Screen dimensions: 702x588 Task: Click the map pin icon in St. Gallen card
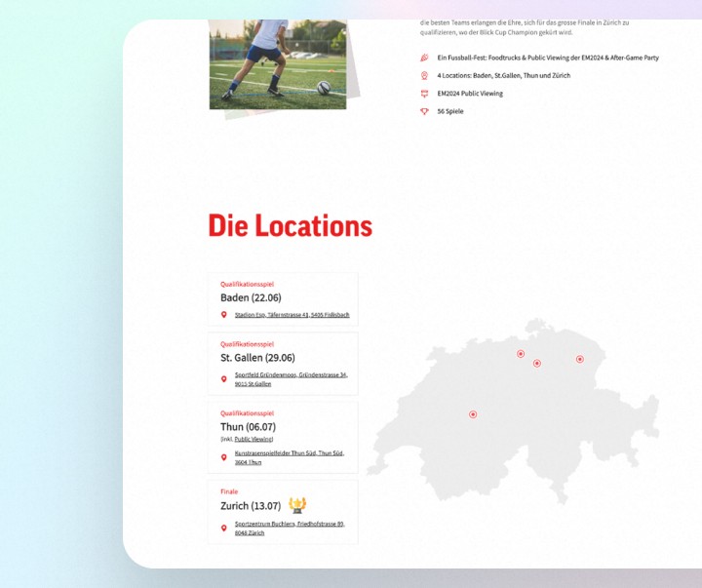(x=224, y=379)
